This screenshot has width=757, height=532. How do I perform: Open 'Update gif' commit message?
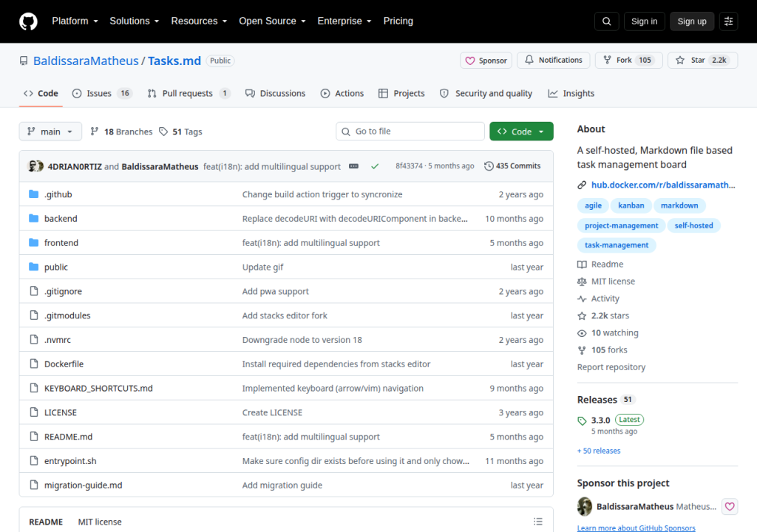click(x=262, y=267)
